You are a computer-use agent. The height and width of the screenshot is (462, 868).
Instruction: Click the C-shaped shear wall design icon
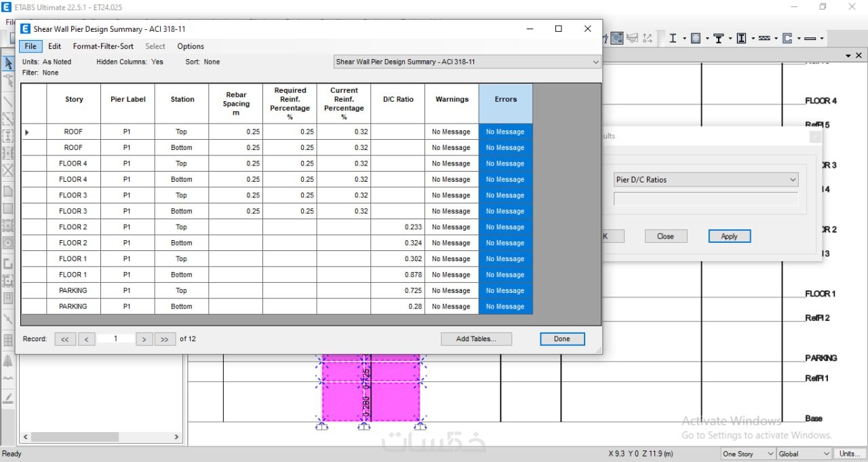tap(787, 38)
